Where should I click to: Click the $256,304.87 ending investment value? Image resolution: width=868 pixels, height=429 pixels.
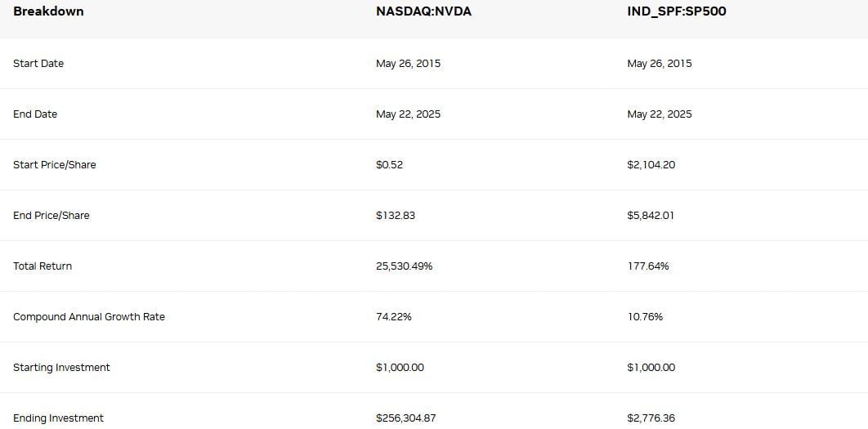pos(406,418)
